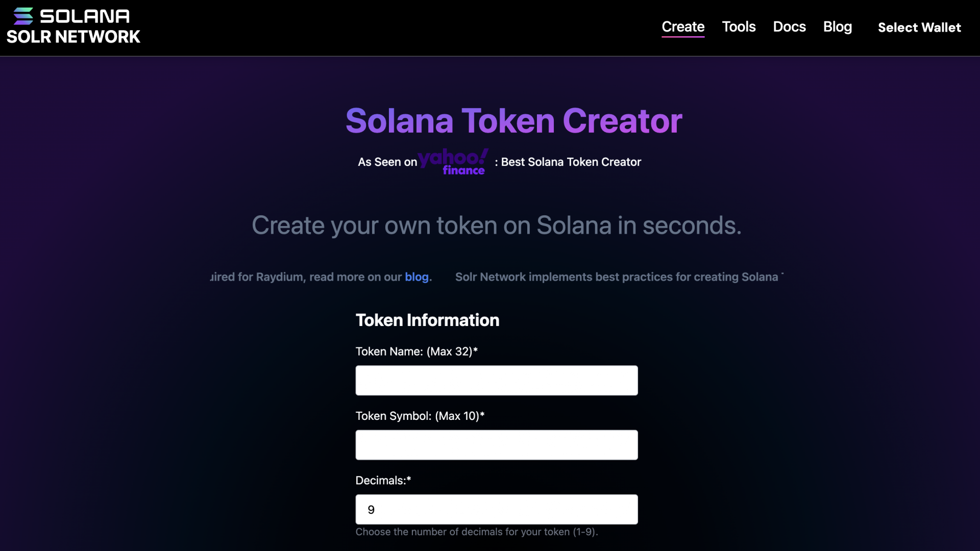
Task: Open the Create nav tab
Action: pyautogui.click(x=683, y=27)
